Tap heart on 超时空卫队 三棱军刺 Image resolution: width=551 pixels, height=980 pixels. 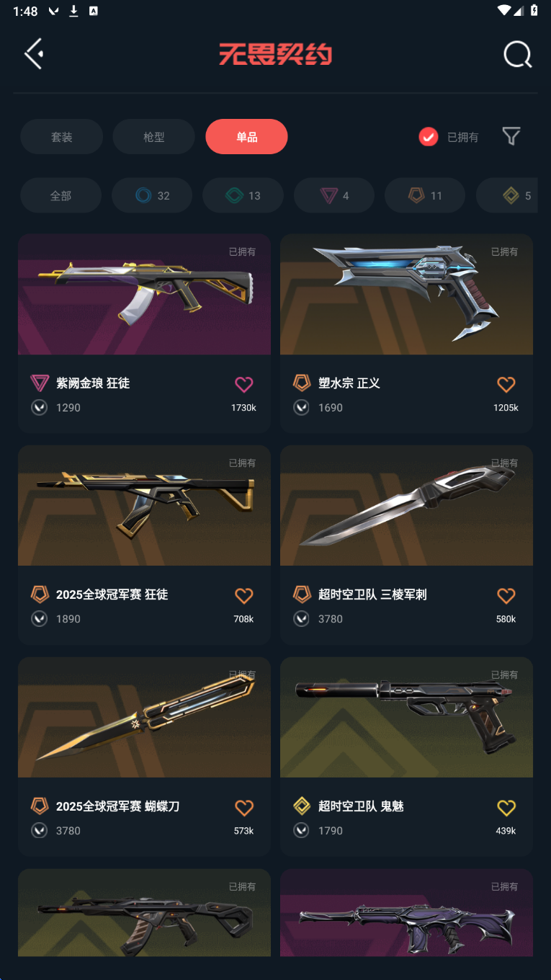point(506,595)
